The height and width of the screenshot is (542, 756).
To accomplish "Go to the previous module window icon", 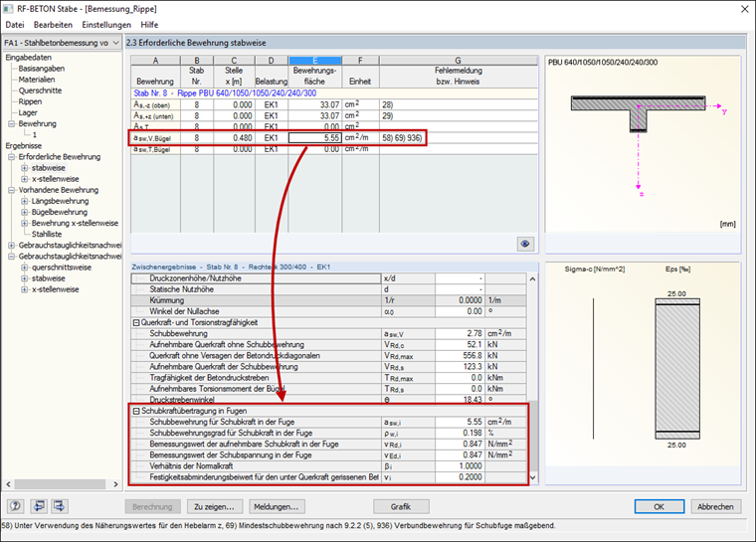I will tap(38, 506).
